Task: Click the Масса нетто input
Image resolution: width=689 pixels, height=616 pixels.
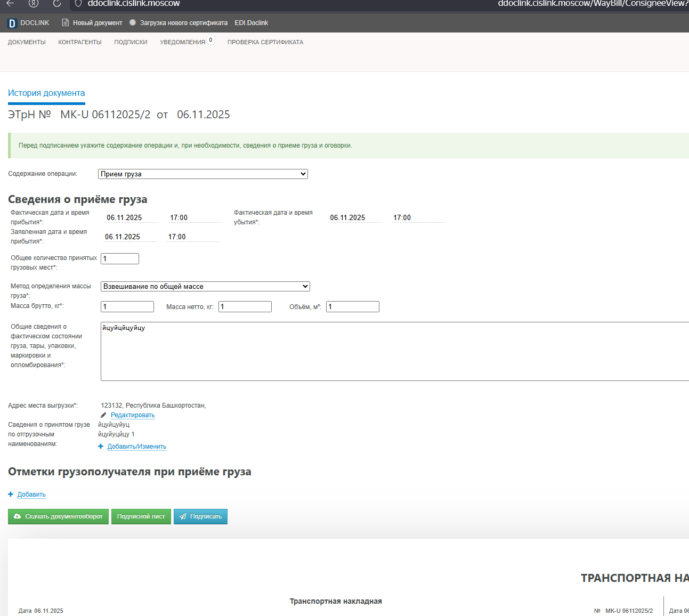Action: 245,306
